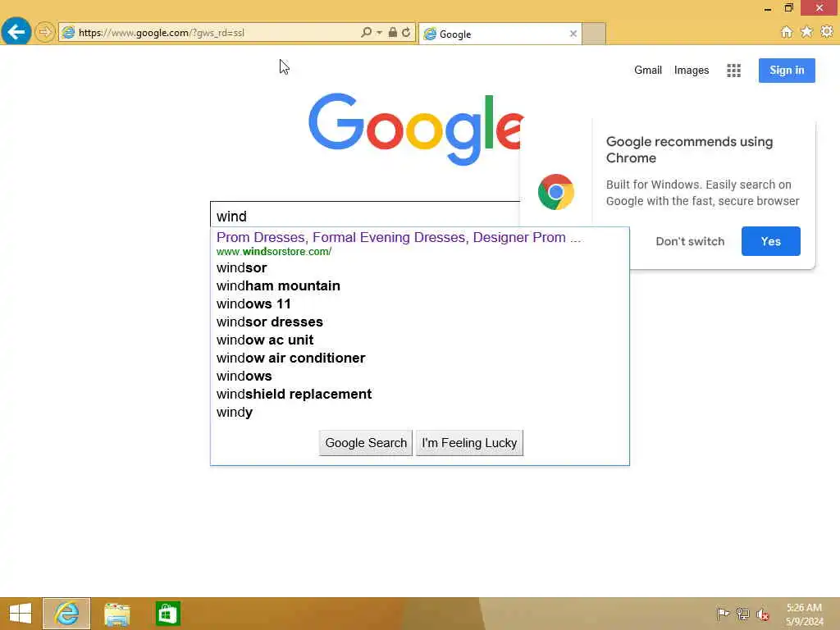Close the Google tab
The width and height of the screenshot is (840, 630).
click(x=573, y=34)
